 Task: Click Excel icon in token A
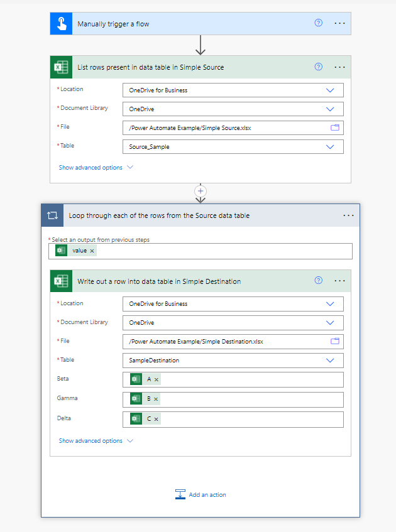coord(136,379)
